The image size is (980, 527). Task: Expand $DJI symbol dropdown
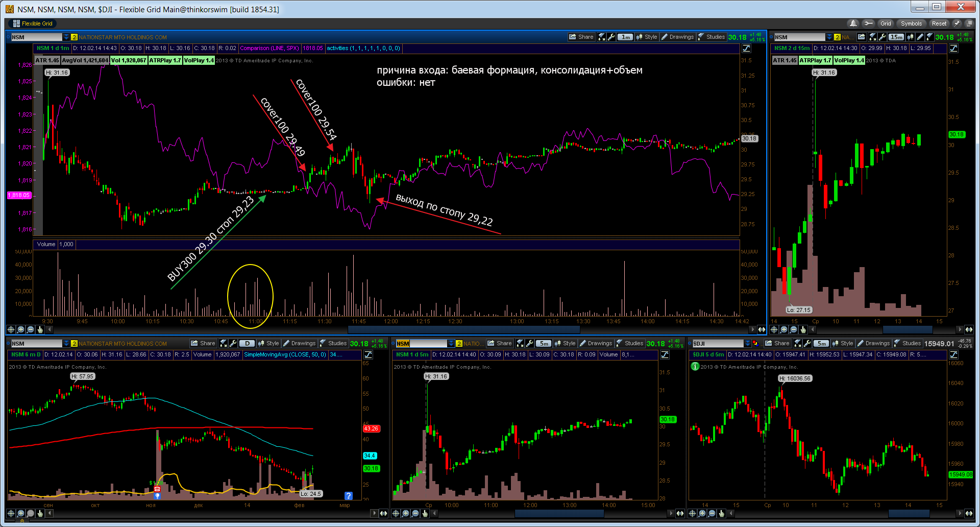coord(747,343)
